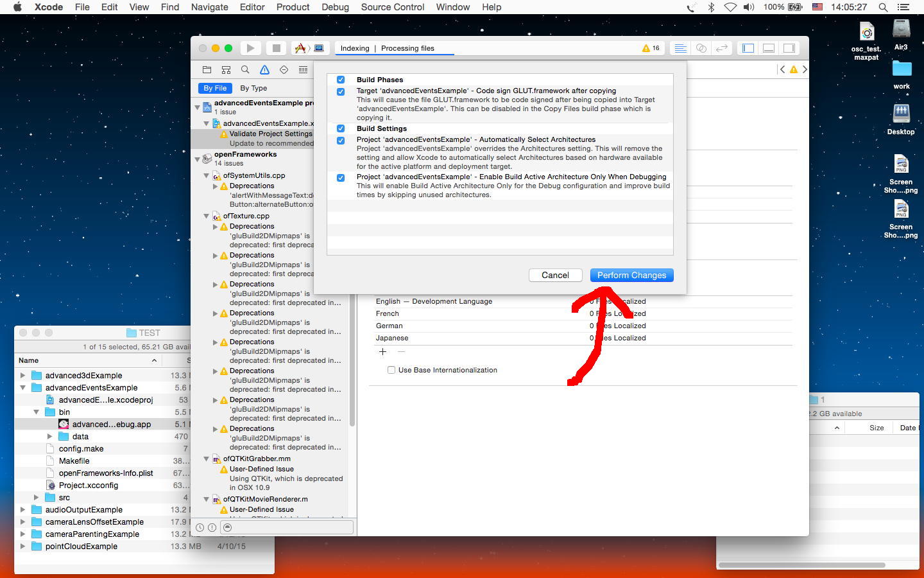This screenshot has width=924, height=578.
Task: Uncheck the Build Settings group checkbox
Action: [341, 128]
